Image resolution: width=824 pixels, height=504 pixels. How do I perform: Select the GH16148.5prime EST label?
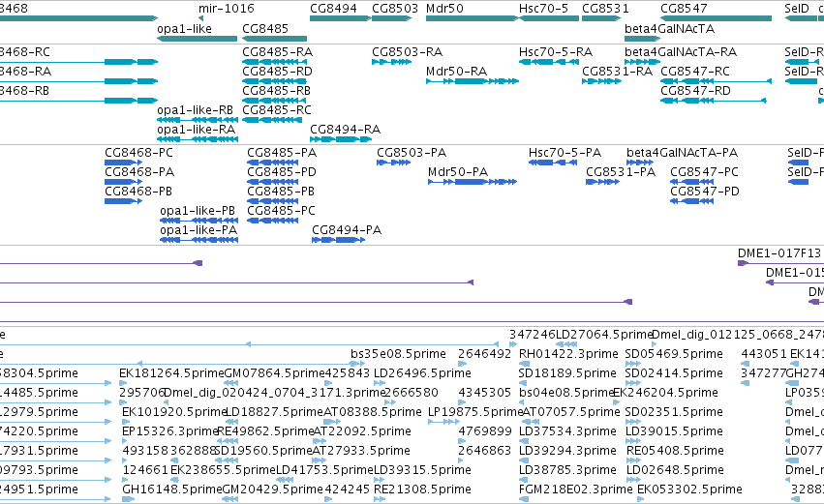coord(172,489)
